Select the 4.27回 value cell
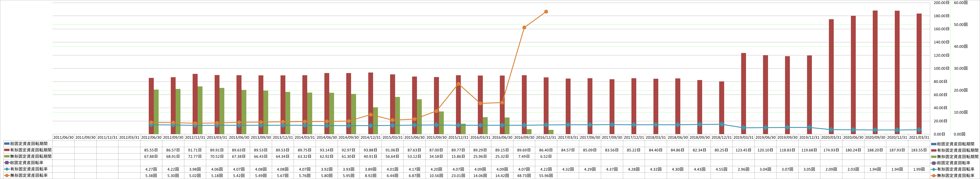 (151, 169)
